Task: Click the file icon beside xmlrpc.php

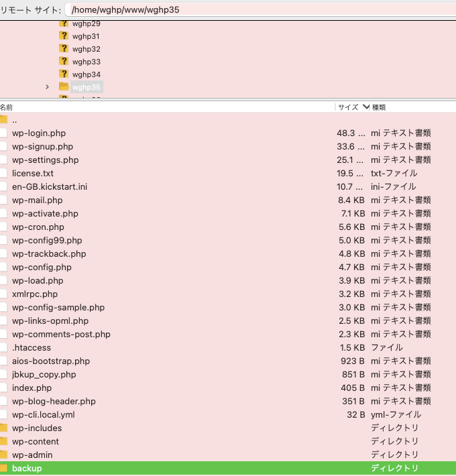Action: [3, 294]
